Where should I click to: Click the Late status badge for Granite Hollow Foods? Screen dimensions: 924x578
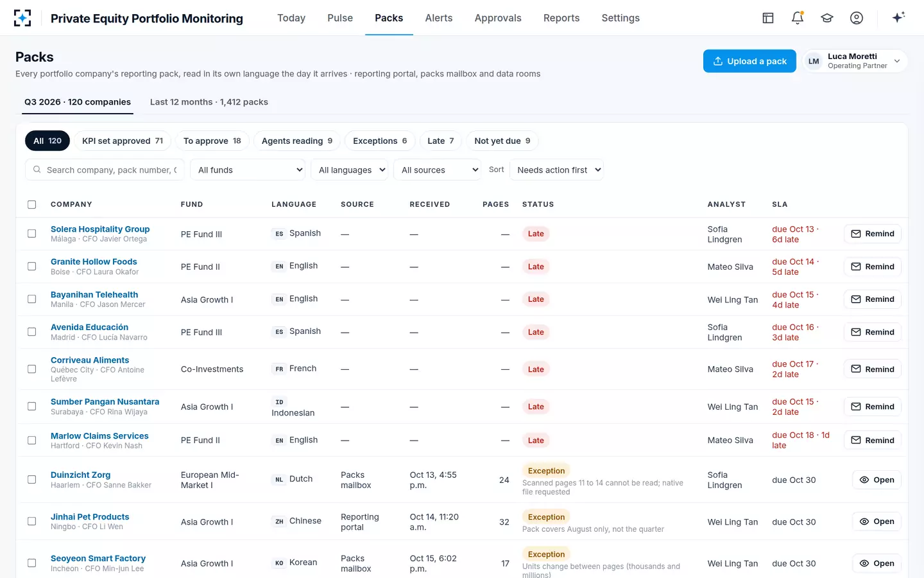(536, 267)
